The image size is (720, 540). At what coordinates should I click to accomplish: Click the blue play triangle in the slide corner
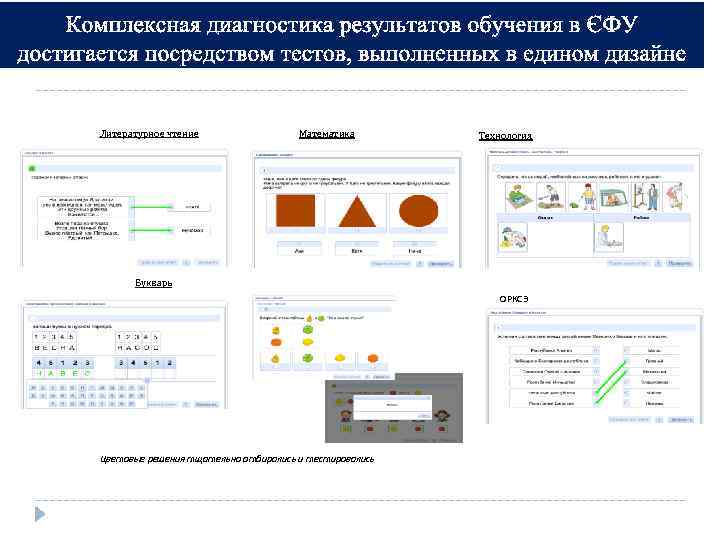[40, 514]
